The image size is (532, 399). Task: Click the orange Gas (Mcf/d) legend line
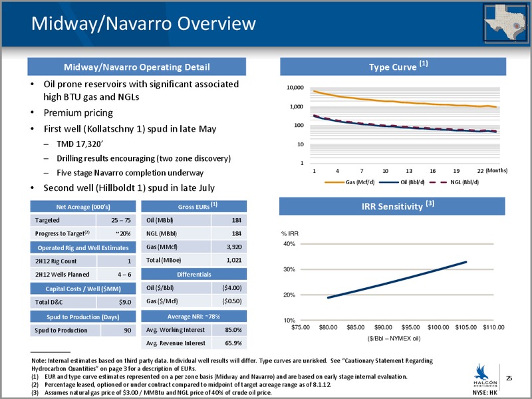point(334,182)
